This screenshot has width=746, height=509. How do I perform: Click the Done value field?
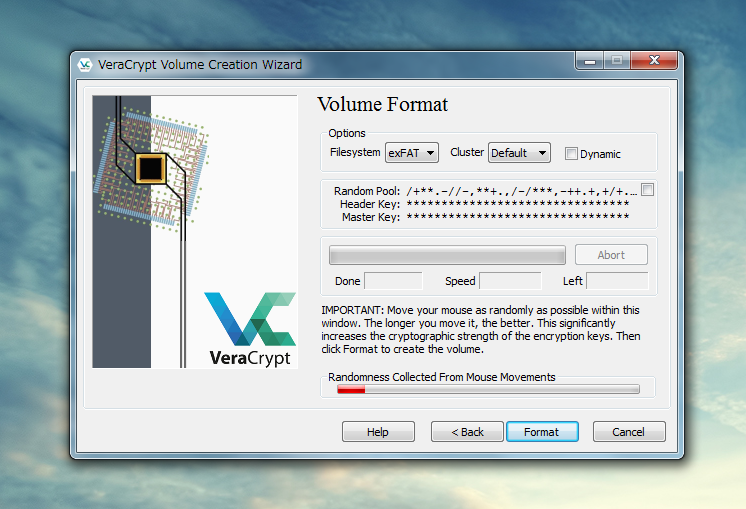click(393, 281)
